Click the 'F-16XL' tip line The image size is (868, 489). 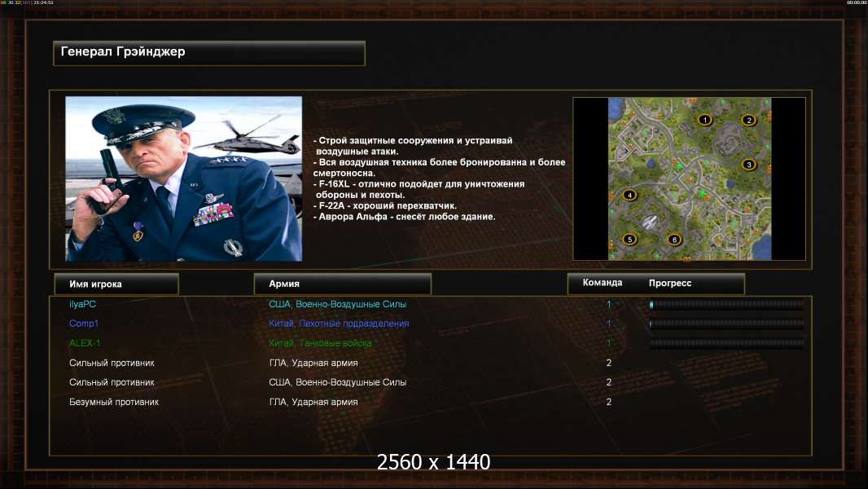click(419, 189)
